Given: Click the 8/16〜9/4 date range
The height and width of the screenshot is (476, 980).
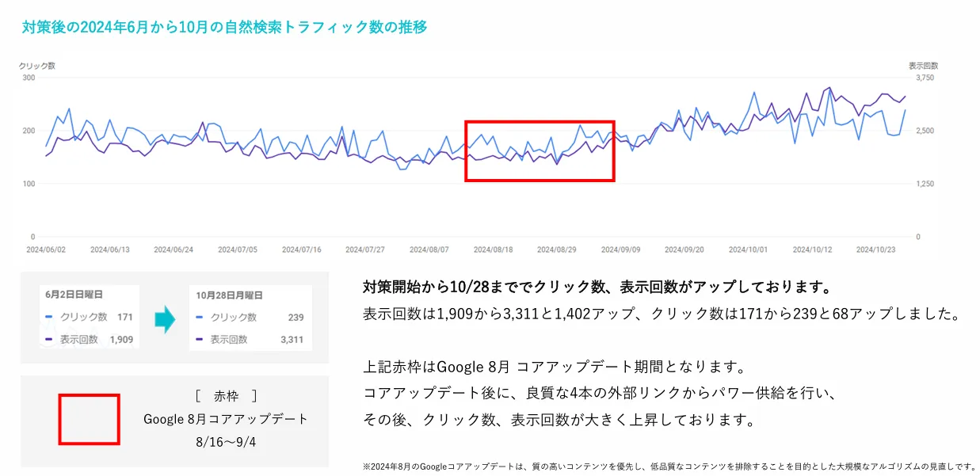Looking at the screenshot, I should (x=226, y=441).
